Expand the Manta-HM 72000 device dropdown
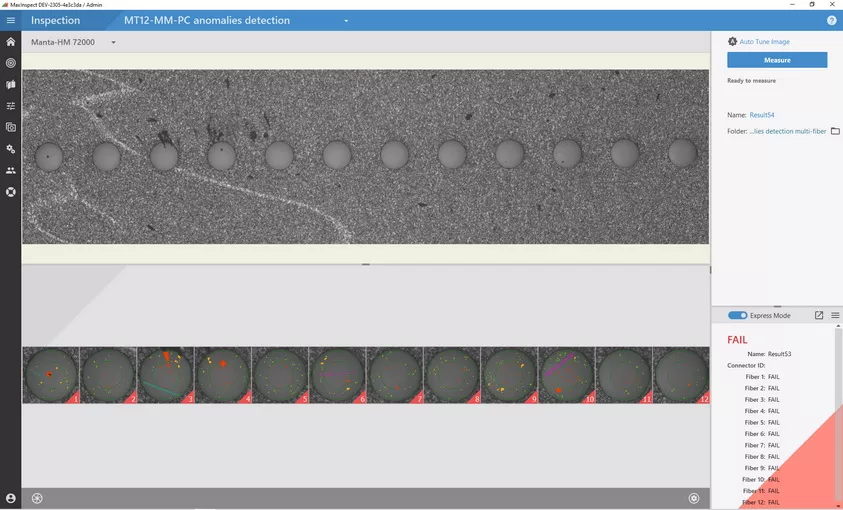The height and width of the screenshot is (510, 843). pos(113,42)
